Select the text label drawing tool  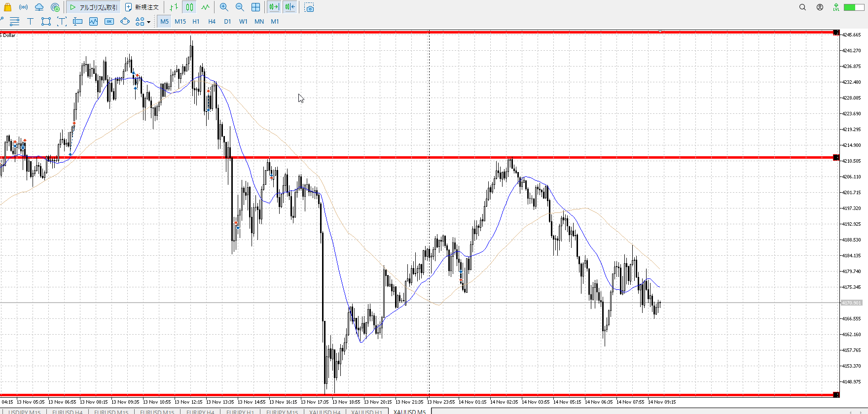pos(30,21)
